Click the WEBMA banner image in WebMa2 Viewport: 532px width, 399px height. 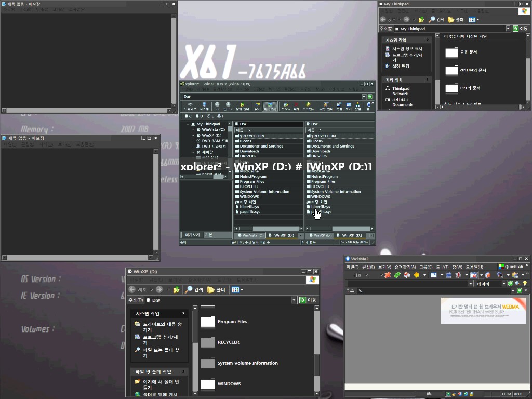pyautogui.click(x=484, y=311)
